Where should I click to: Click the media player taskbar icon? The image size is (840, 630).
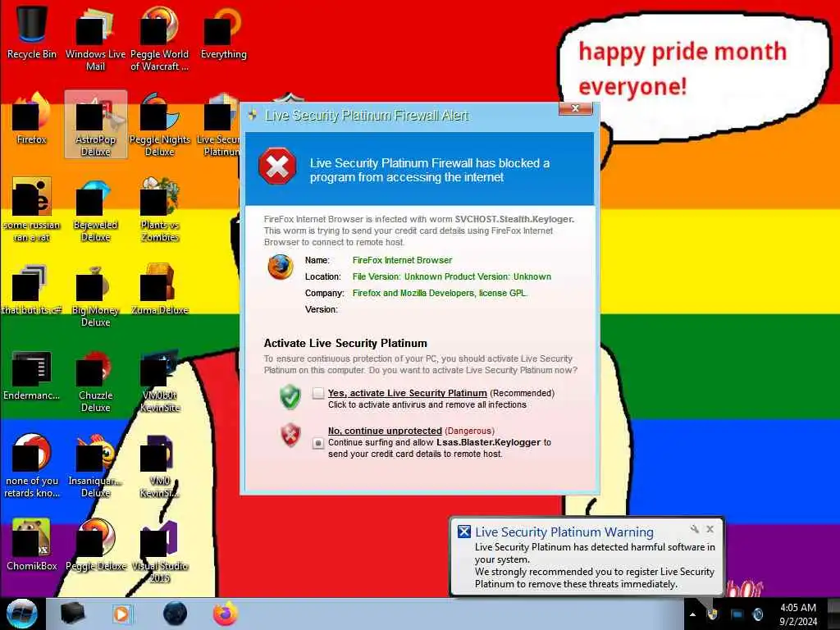click(x=122, y=614)
